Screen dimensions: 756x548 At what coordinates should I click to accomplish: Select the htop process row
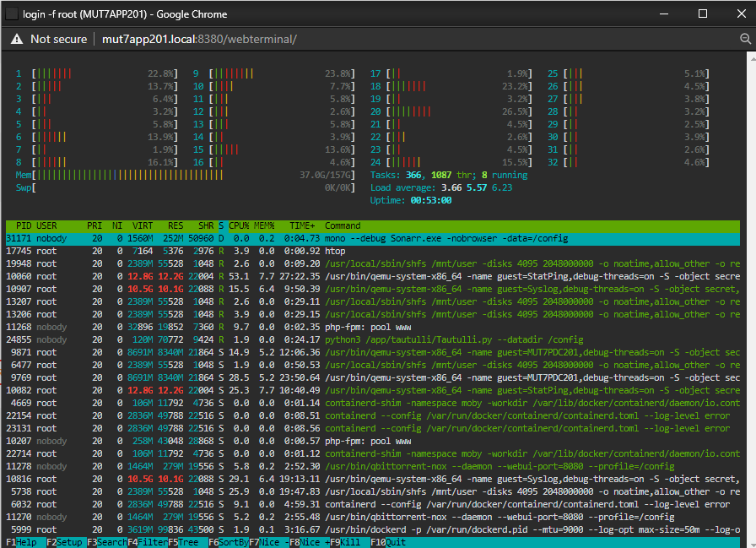click(373, 252)
